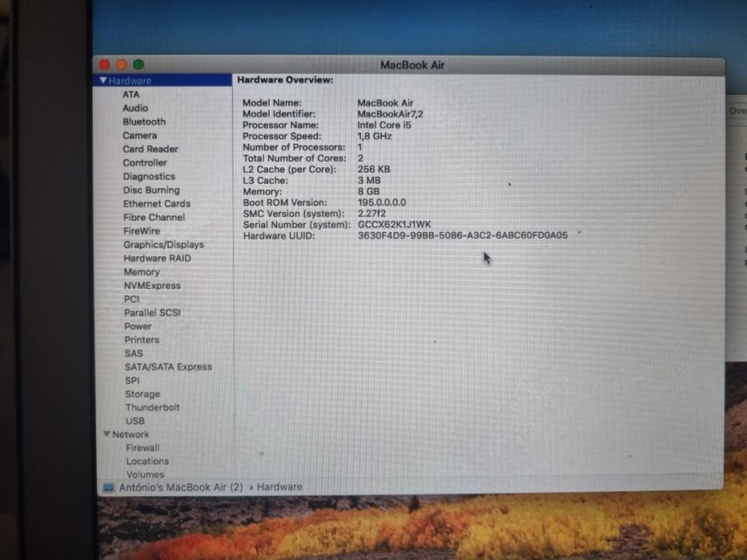Click the Model Name label
The image size is (747, 560).
tap(272, 103)
